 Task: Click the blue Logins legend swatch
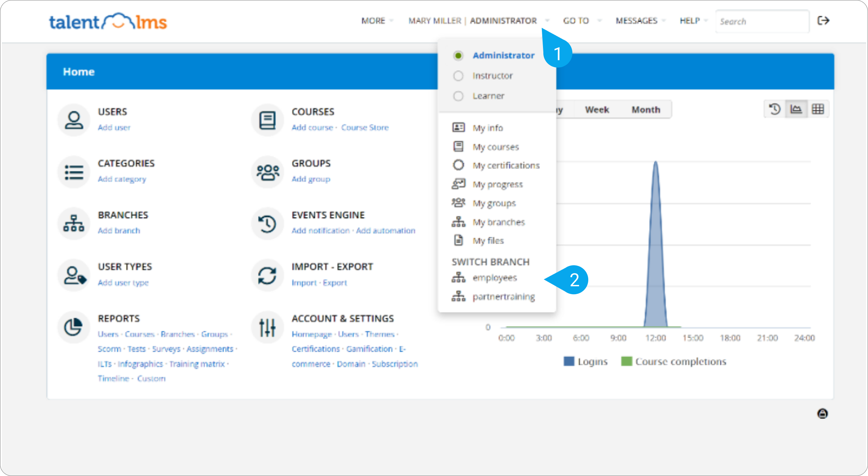click(x=569, y=361)
